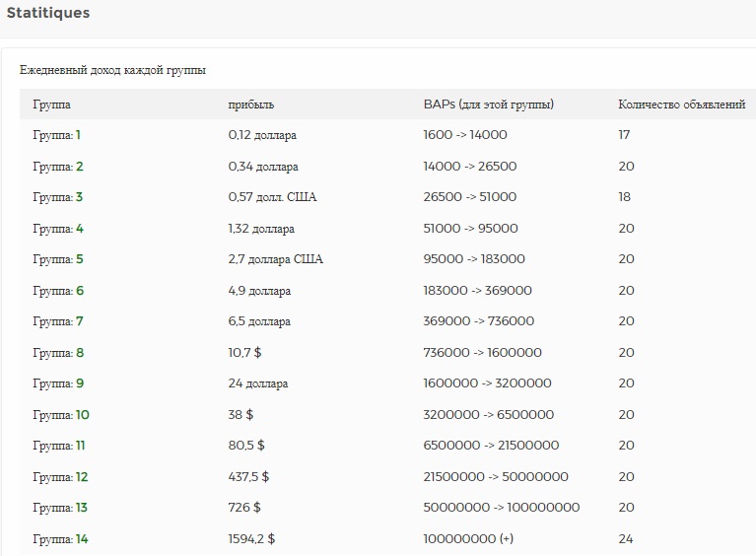Click the '0,12 доллара' profit cell
Viewport: 756px width, 556px height.
coord(262,135)
